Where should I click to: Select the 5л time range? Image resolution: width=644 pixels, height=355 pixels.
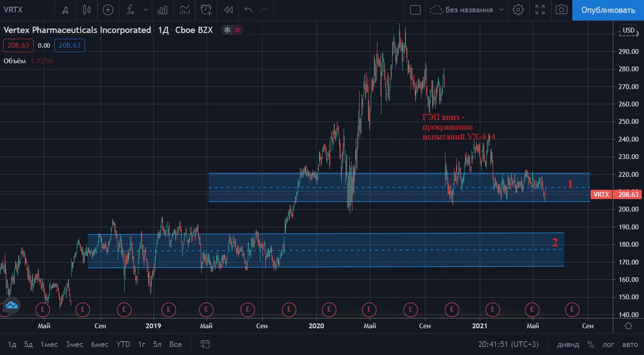coord(157,344)
